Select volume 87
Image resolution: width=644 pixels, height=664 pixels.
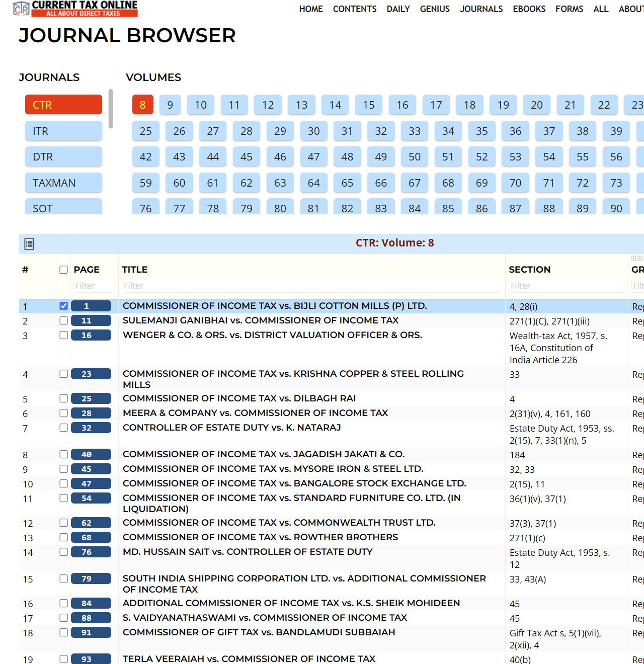pyautogui.click(x=515, y=207)
